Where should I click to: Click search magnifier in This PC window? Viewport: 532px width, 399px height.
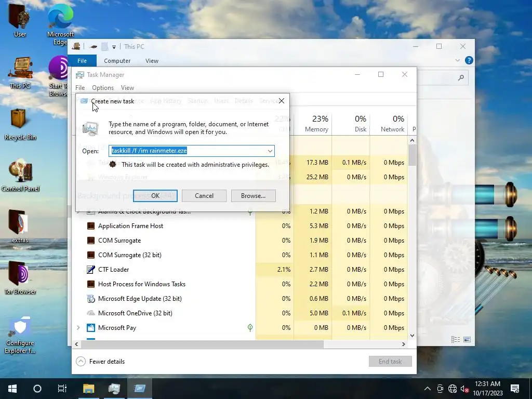[x=461, y=78]
